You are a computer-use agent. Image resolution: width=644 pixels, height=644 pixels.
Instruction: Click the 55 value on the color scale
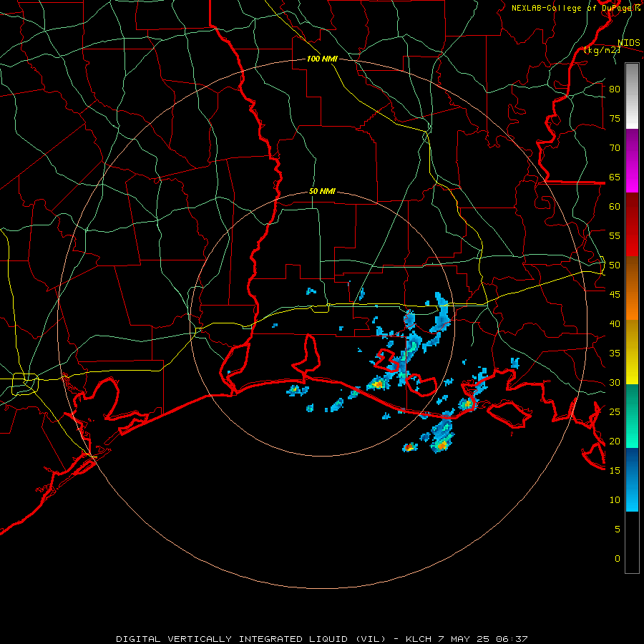pyautogui.click(x=615, y=236)
